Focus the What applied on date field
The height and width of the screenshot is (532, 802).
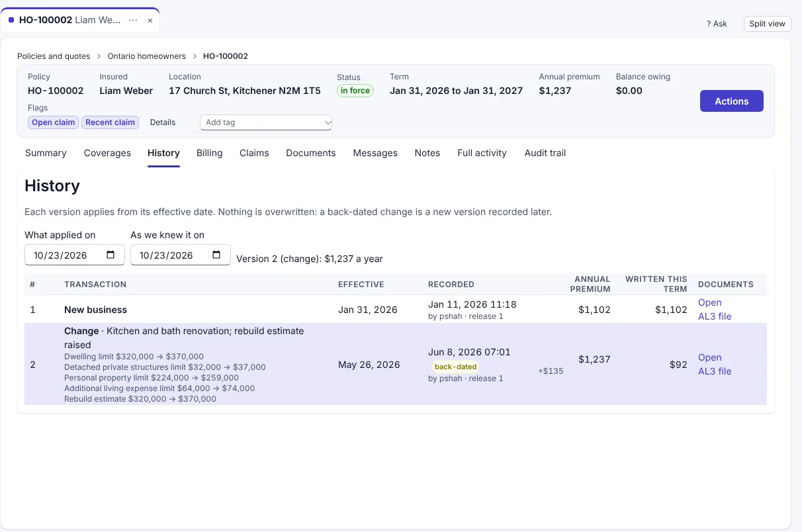pos(75,255)
